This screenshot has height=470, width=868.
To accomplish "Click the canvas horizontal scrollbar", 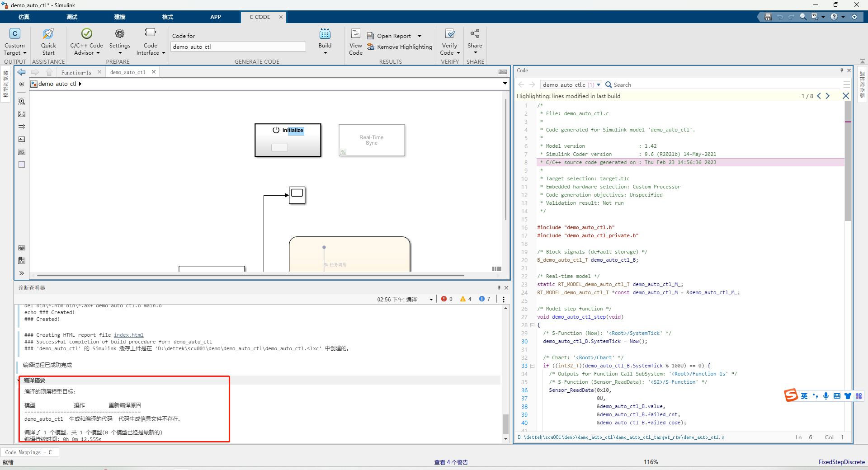I will coord(251,275).
